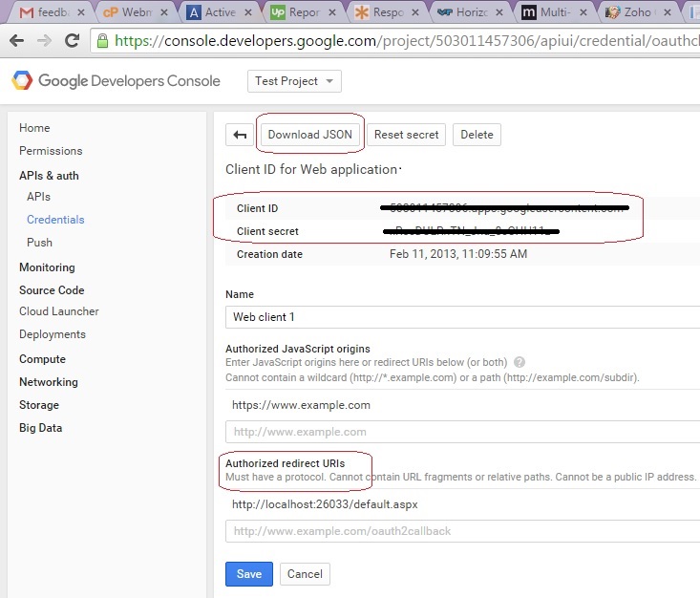Click the empty JavaScript origins input field

(462, 432)
